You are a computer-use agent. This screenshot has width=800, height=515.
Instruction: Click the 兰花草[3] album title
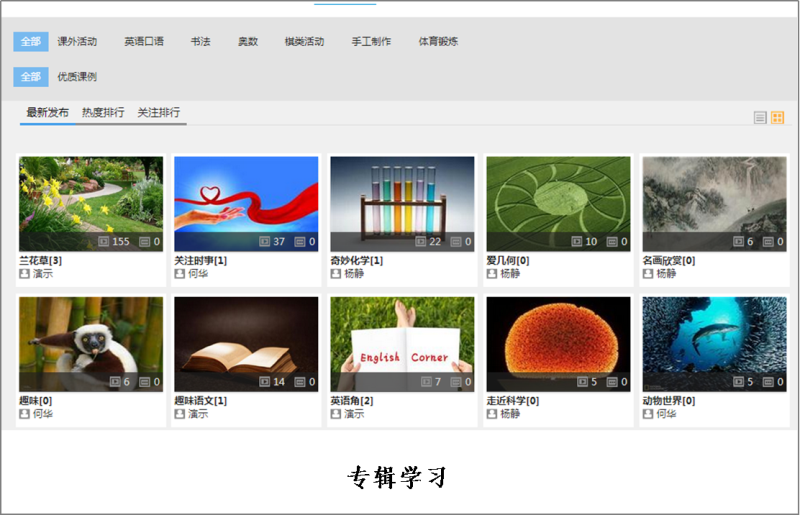coord(40,260)
